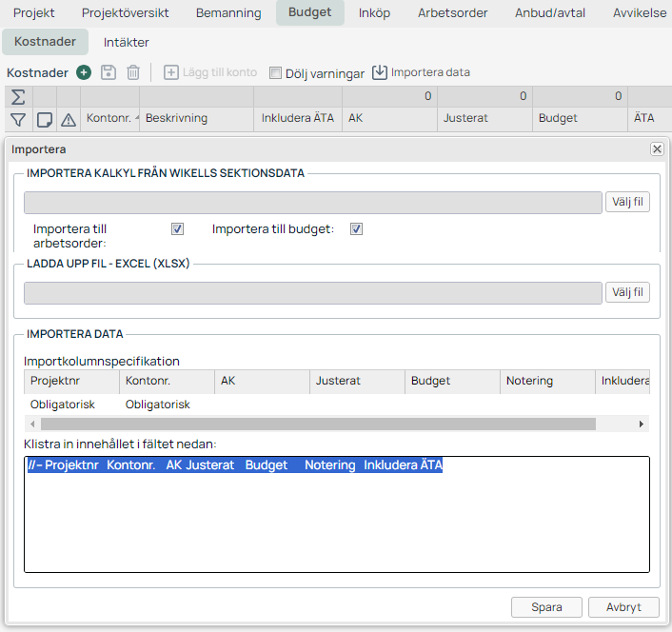Click the Budget import column header

[x=452, y=381]
